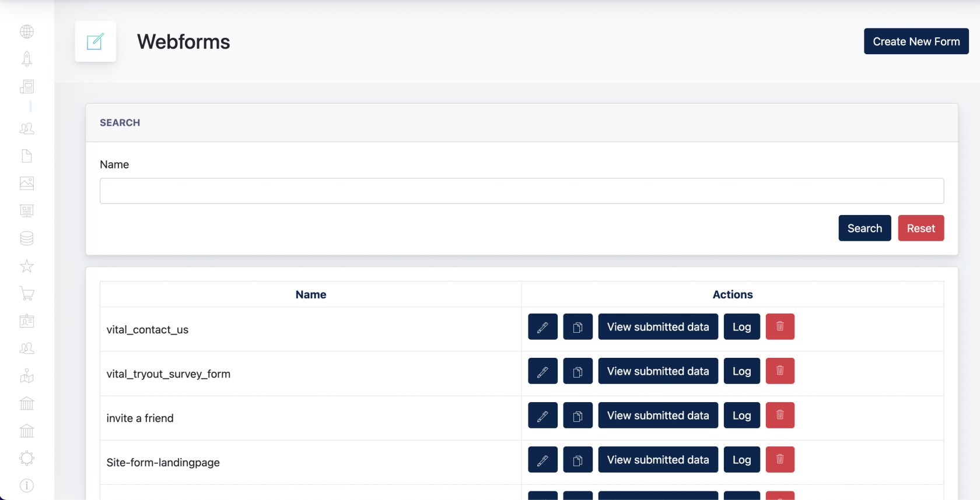Click the star icon in the sidebar
The image size is (980, 500).
27,266
